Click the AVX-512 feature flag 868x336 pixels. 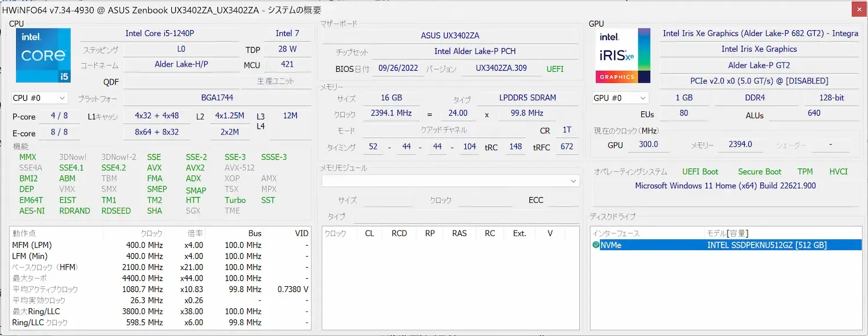[239, 168]
